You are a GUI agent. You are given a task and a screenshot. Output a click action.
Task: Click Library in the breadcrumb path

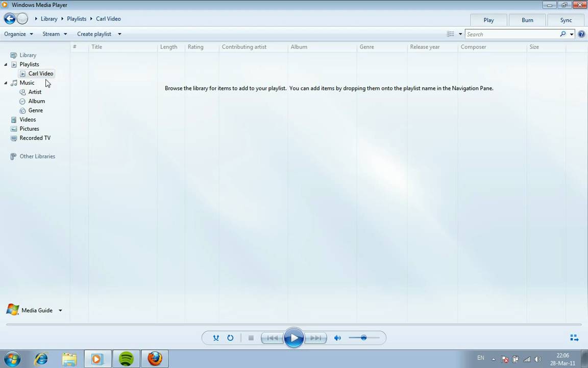coord(49,19)
